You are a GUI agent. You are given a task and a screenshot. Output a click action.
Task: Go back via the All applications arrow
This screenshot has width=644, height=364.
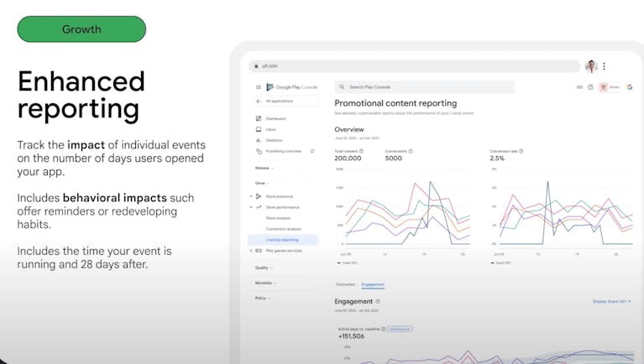(259, 101)
